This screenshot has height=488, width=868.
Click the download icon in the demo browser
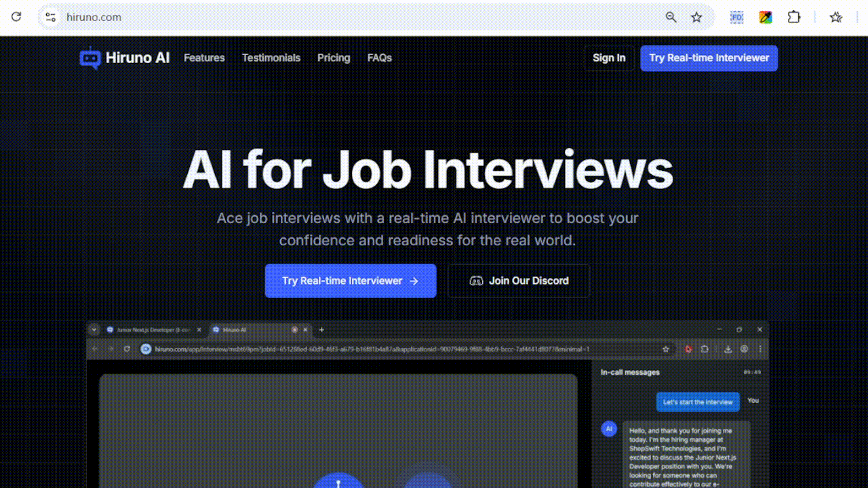click(x=728, y=349)
